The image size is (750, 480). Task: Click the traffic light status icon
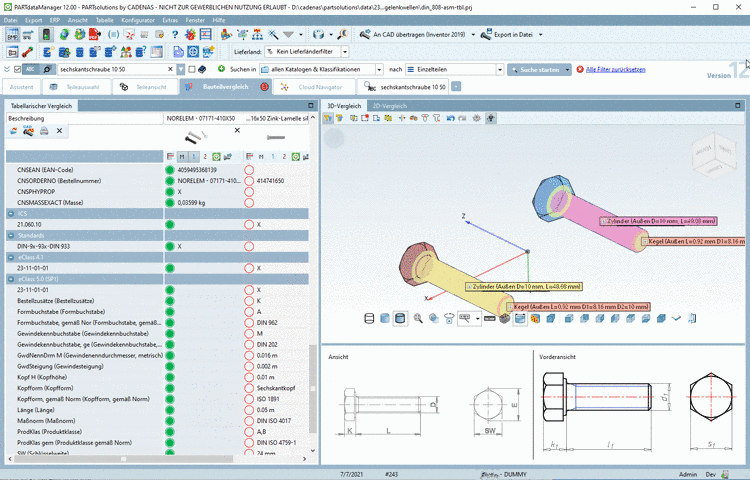(x=46, y=35)
